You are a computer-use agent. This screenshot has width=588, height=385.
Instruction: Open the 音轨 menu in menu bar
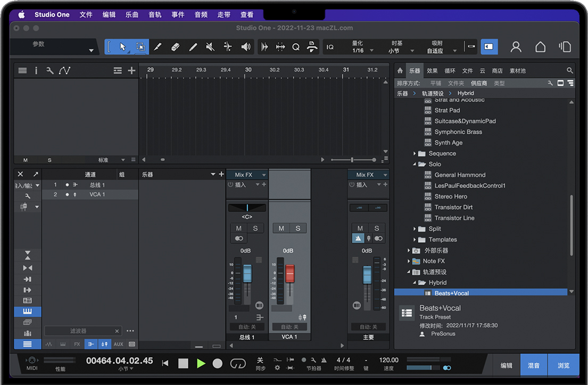155,15
